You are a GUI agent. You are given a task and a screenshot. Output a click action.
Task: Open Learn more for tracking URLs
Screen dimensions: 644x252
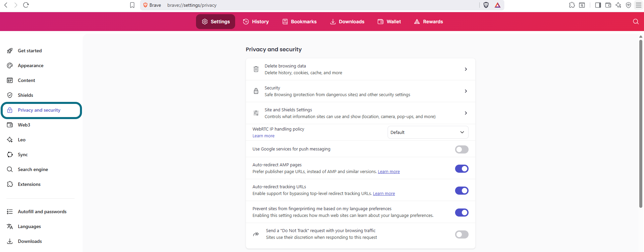[x=384, y=194]
